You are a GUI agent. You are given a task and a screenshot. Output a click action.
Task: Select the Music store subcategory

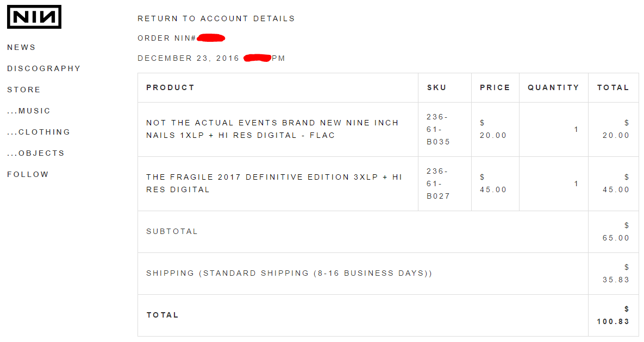(29, 111)
